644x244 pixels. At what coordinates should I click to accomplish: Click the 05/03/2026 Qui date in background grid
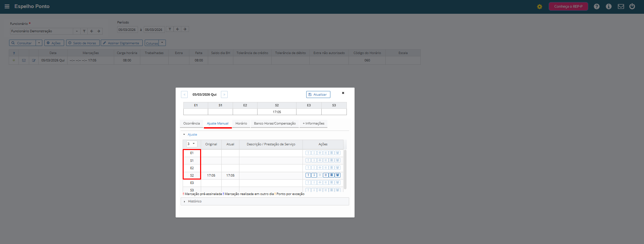(x=53, y=60)
